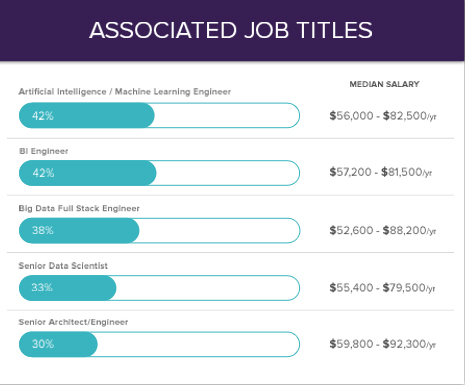Viewport: 465px width, 385px height.
Task: Select the Senior Architect/Engineer title
Action: [x=73, y=322]
